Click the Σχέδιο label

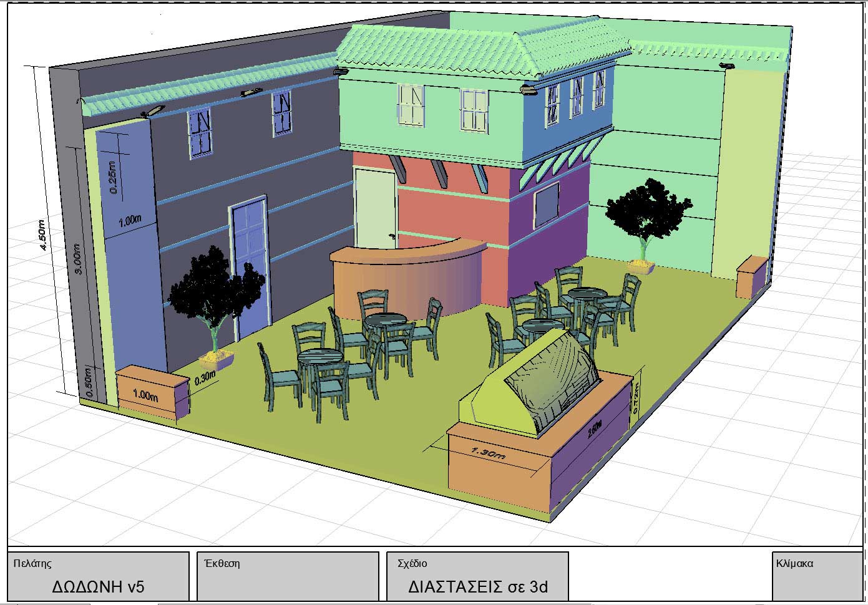point(412,564)
